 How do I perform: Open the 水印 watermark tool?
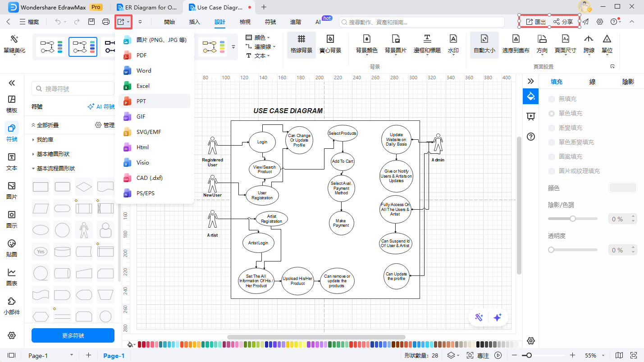(x=453, y=44)
